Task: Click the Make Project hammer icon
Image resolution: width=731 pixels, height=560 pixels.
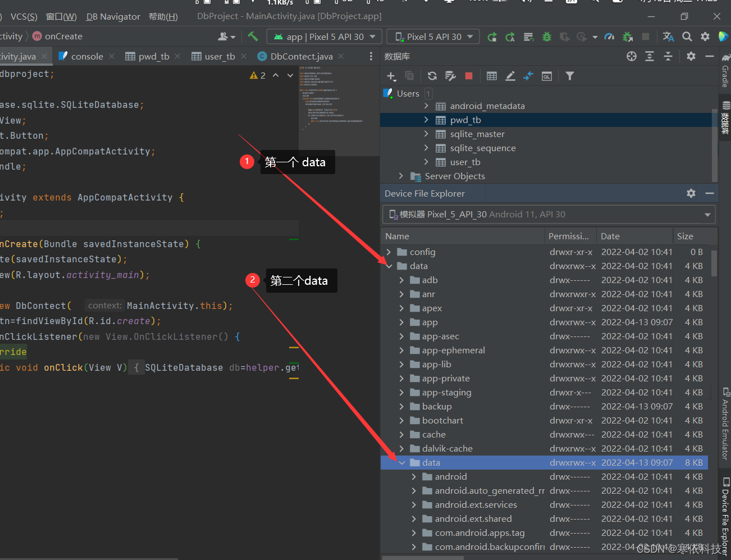Action: click(253, 37)
